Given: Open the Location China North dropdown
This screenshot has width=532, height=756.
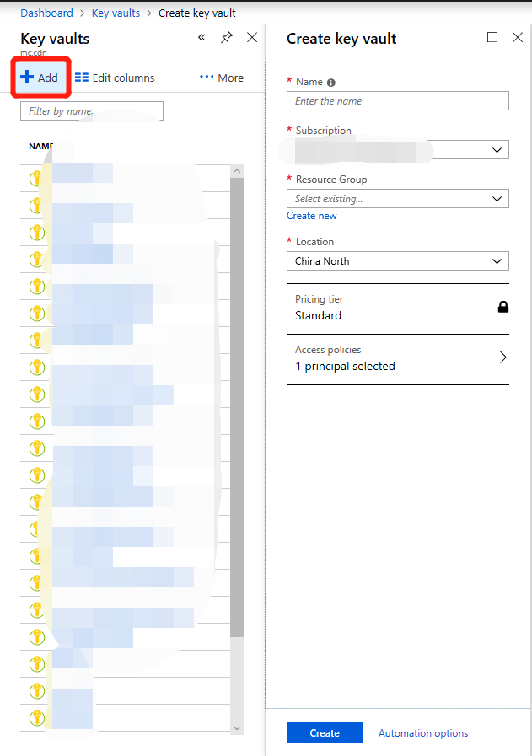Looking at the screenshot, I should 497,261.
